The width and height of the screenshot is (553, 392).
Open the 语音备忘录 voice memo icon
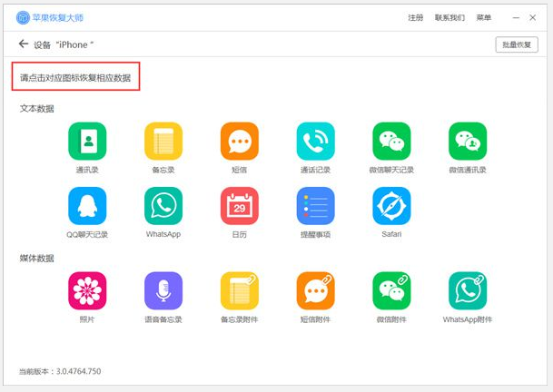[163, 290]
